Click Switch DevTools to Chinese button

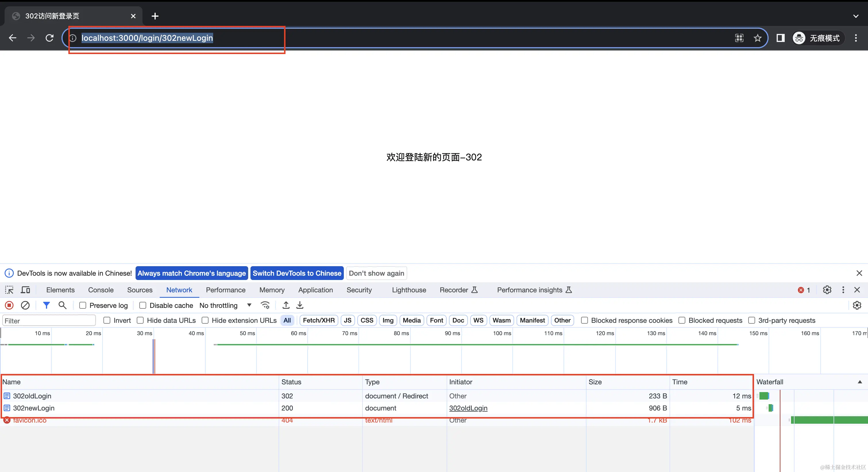click(297, 273)
